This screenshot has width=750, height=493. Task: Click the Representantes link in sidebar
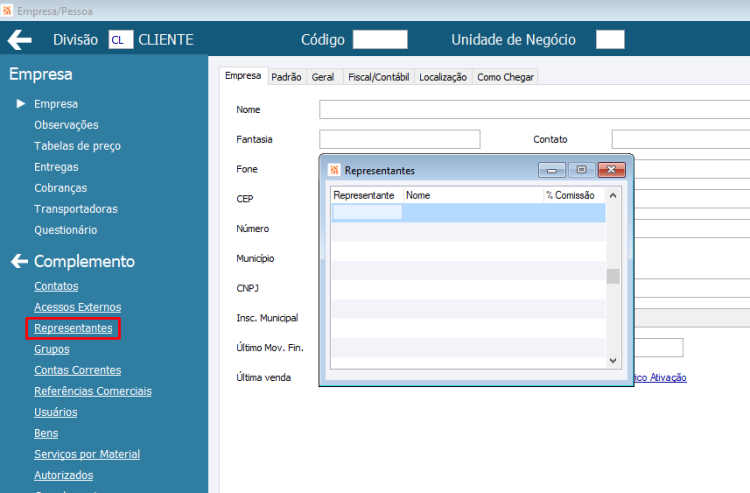(73, 328)
